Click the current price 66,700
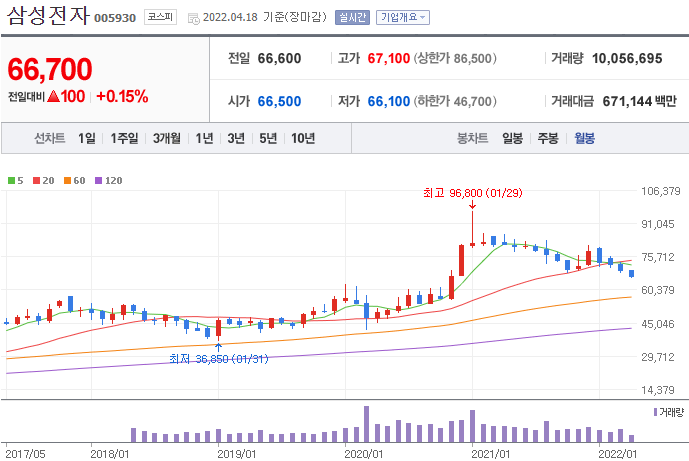This screenshot has height=461, width=689. click(50, 69)
